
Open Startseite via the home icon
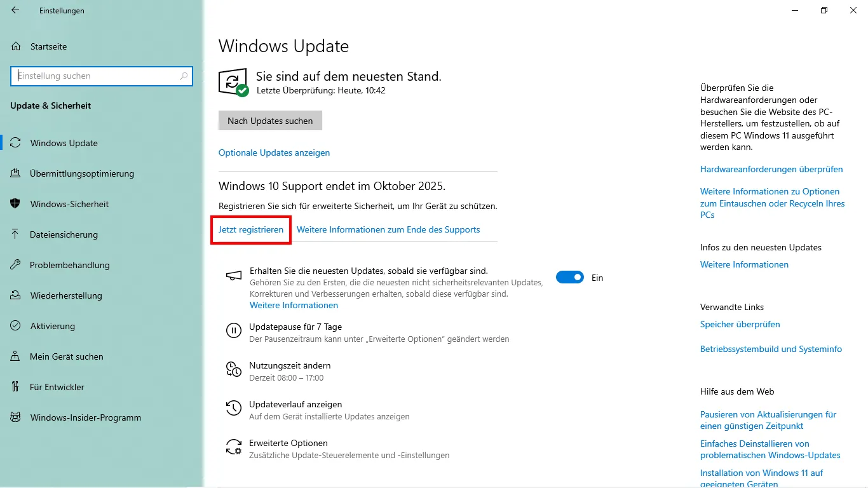pos(16,46)
